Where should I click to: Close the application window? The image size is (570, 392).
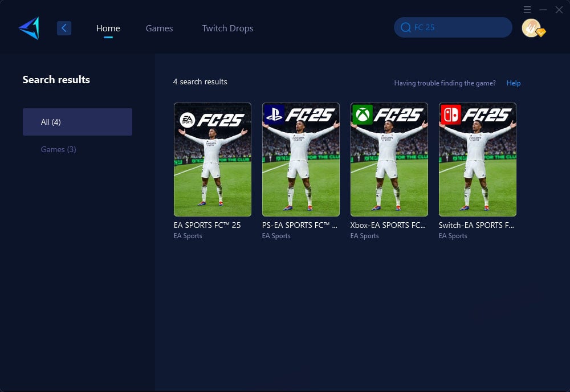(x=559, y=10)
